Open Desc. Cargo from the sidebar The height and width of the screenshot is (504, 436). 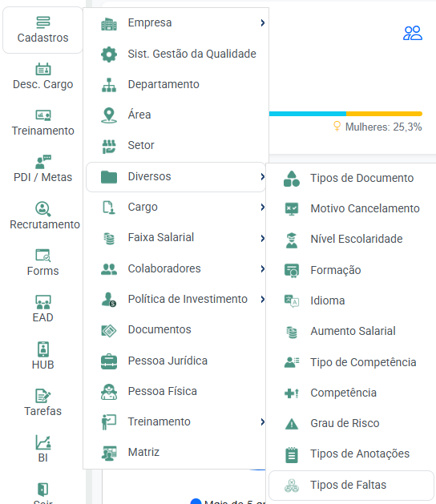coord(42,76)
